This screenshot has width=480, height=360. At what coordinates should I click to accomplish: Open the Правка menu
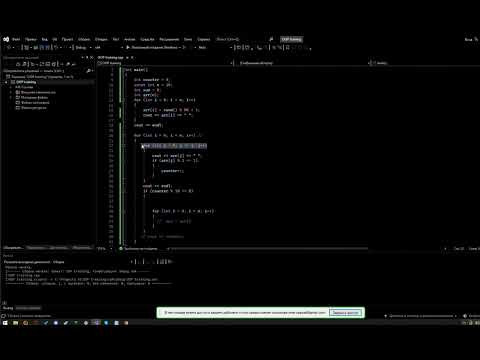tap(31, 39)
